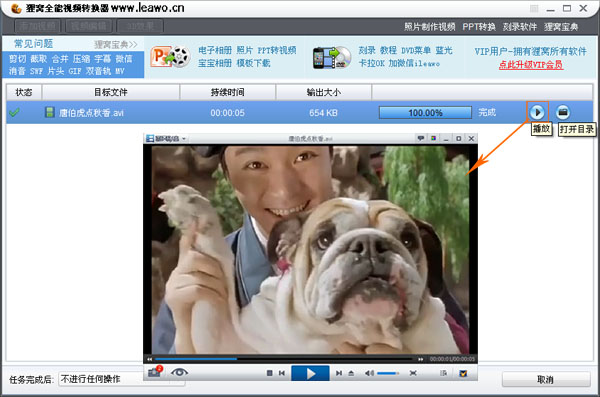Toggle the checkbox icon at player right
Screen dimensions: 600x397
[463, 373]
